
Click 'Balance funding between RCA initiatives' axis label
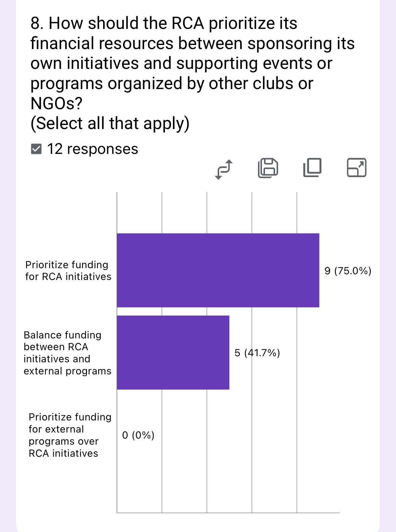(x=67, y=353)
